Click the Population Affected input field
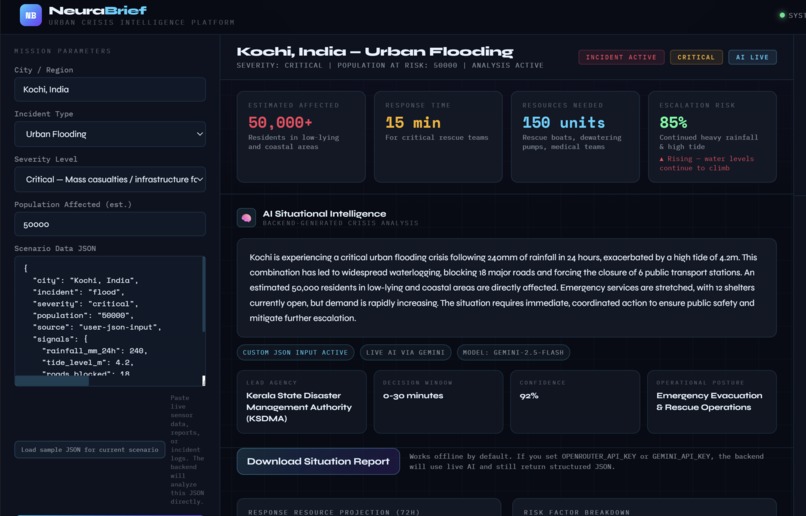The image size is (806, 516). (x=110, y=225)
